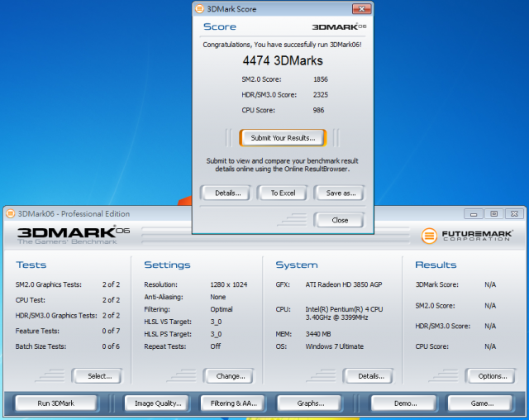Click the 4474 3DMarks score text
The height and width of the screenshot is (420, 529).
[x=283, y=60]
